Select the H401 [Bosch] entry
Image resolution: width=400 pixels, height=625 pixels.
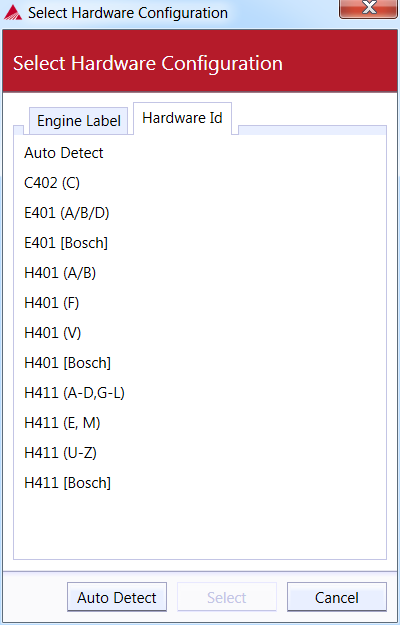[x=68, y=363]
